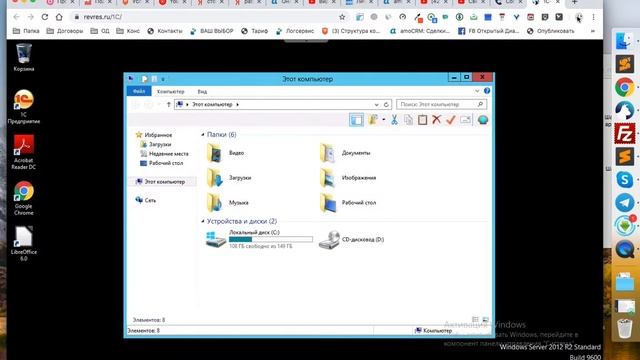Bookmark this page with star icon
Viewport: 640px width, 360px height.
(x=342, y=17)
